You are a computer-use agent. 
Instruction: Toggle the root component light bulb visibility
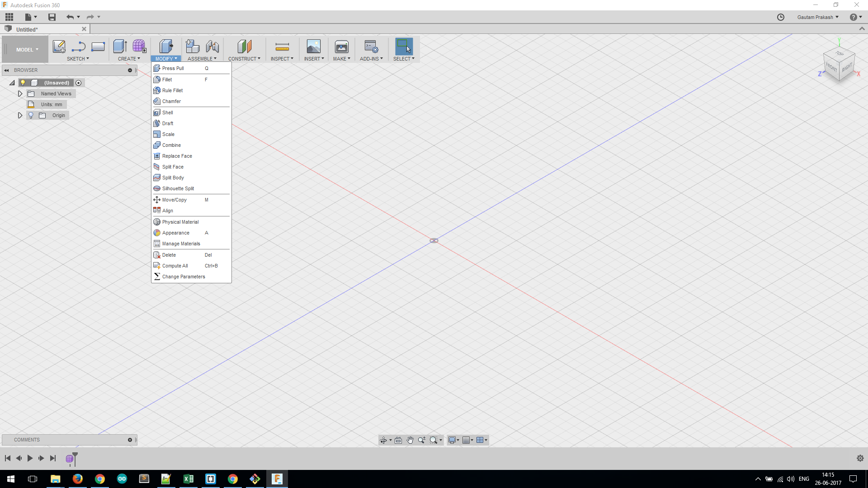[23, 83]
